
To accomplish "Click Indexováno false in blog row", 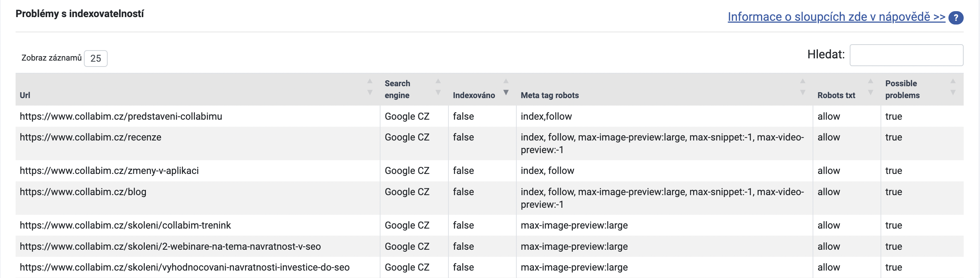I will click(x=463, y=191).
